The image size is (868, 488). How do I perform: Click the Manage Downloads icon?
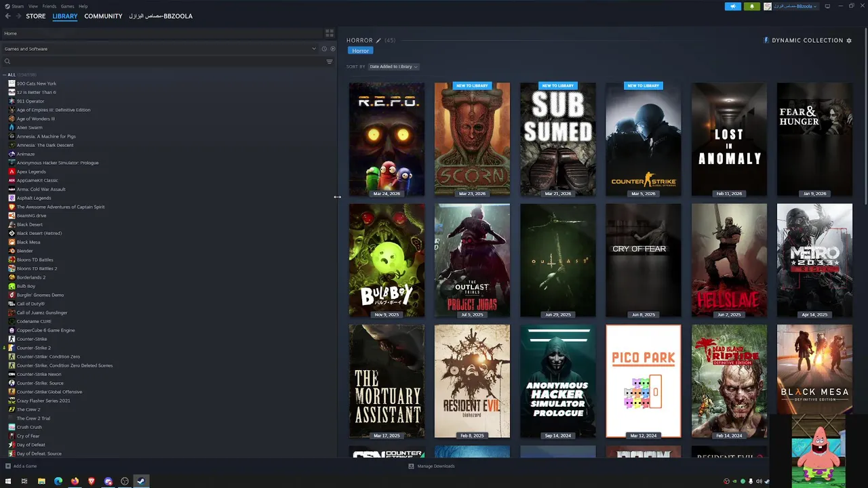[x=411, y=466]
